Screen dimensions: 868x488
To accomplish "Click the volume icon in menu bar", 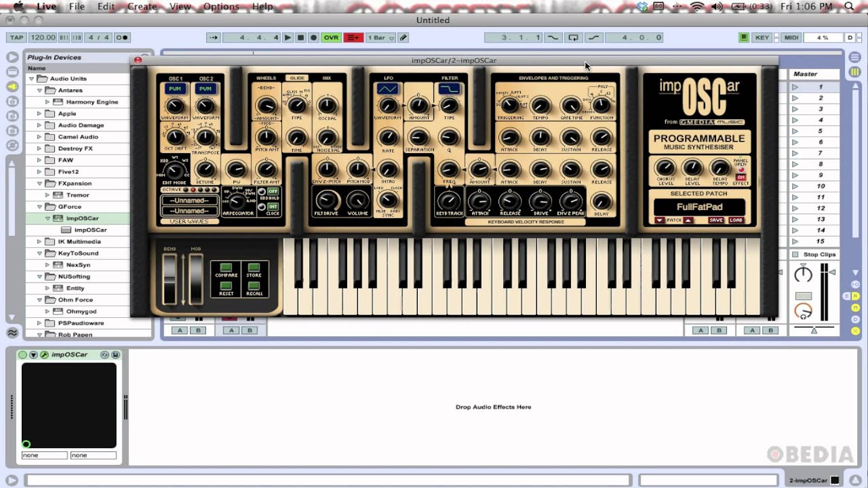I will [718, 7].
